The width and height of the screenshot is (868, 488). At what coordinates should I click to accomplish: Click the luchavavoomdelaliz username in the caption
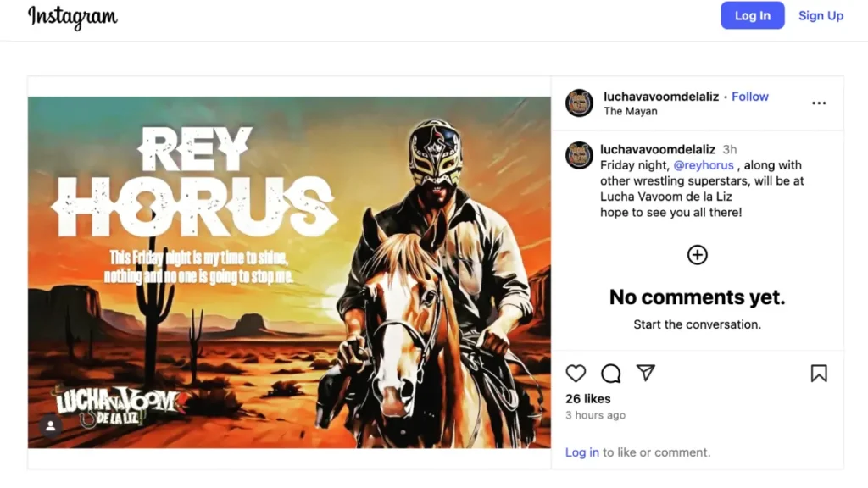pyautogui.click(x=658, y=149)
